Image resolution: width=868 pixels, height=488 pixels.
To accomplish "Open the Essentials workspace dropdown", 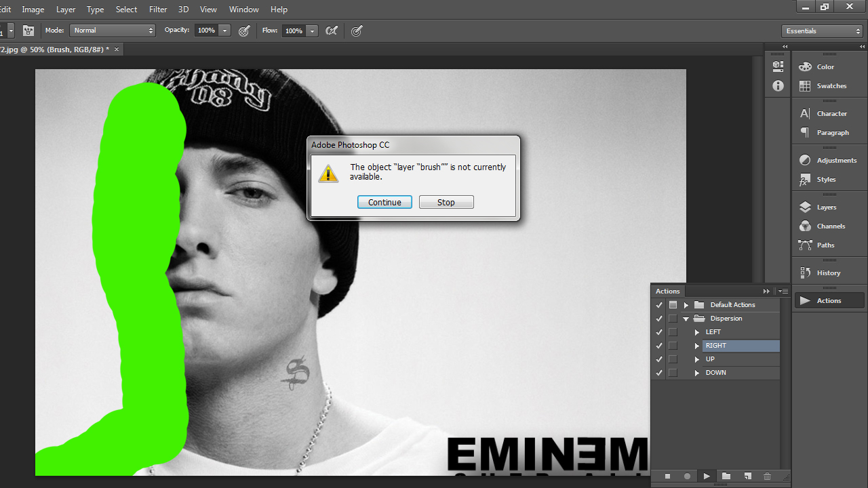I will tap(822, 31).
